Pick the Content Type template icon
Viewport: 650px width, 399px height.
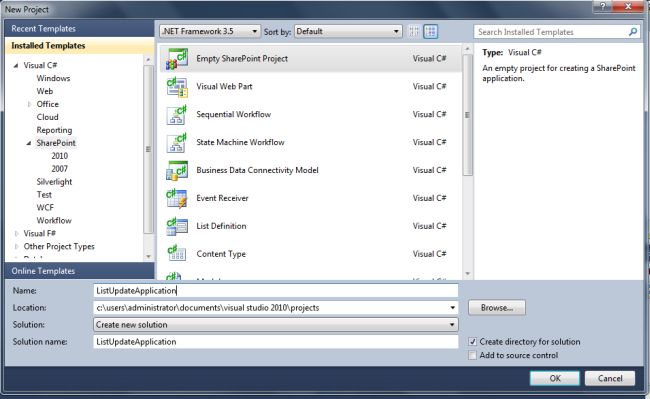(x=177, y=254)
